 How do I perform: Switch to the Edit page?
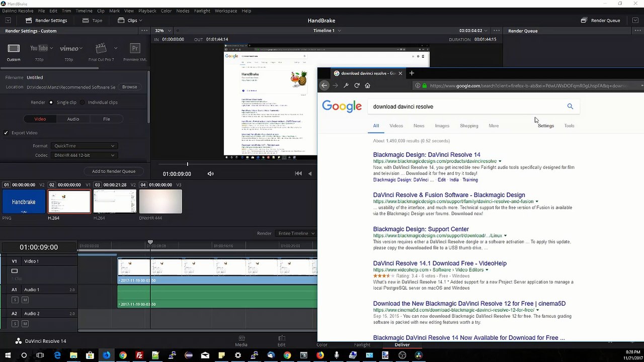282,341
